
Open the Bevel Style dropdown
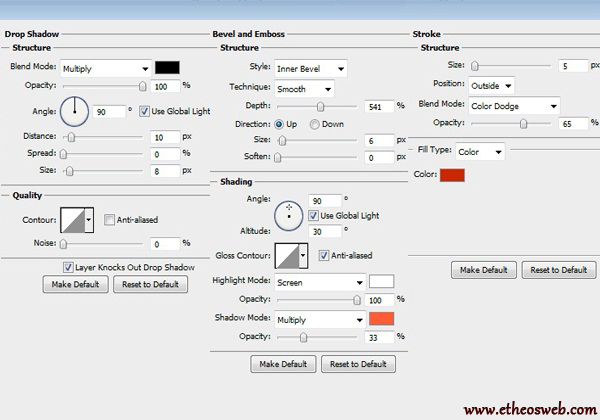coord(311,69)
